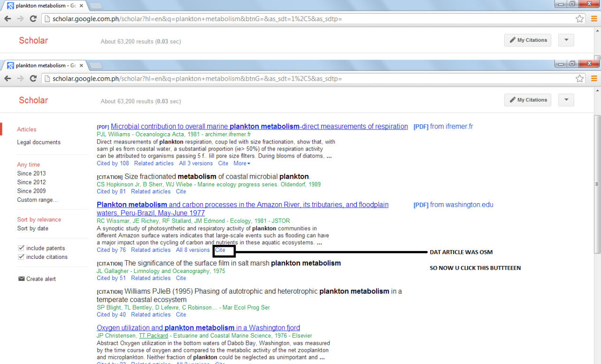Viewport: 601px width, 364px height.
Task: Choose Sort by relevance
Action: click(39, 220)
